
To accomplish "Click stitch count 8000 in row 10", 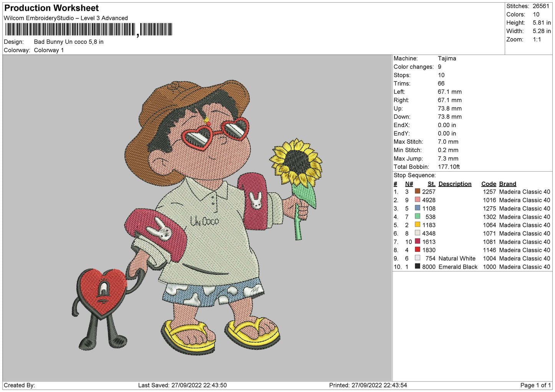I will coord(429,267).
